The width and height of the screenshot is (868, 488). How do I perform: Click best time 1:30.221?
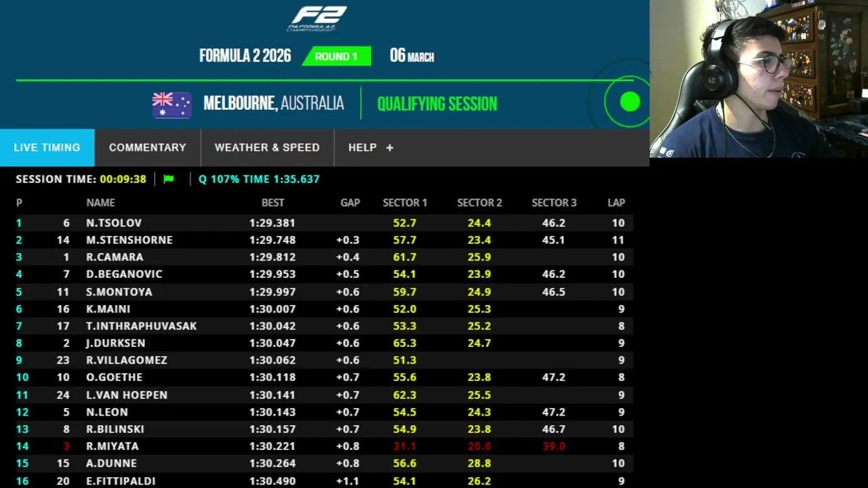(x=272, y=446)
